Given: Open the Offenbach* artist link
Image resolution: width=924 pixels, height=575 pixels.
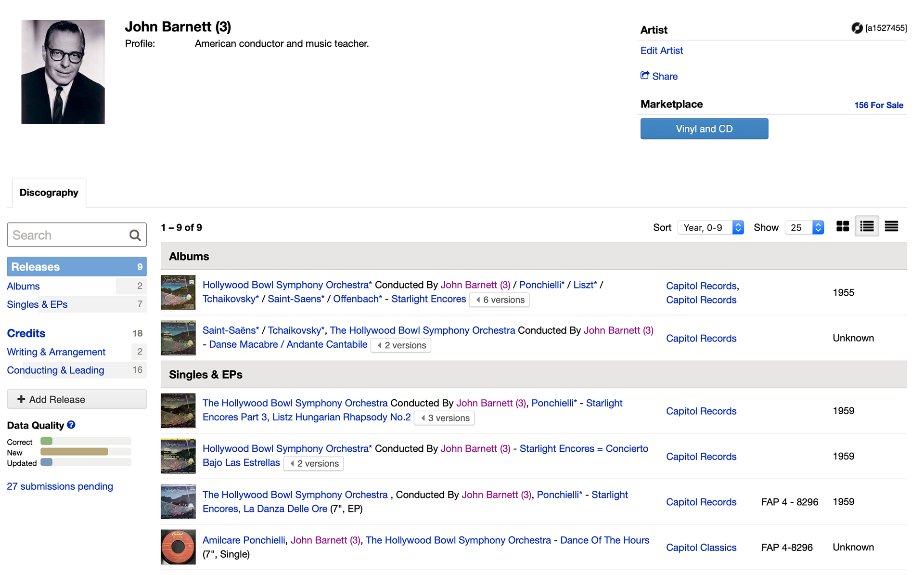Looking at the screenshot, I should click(x=358, y=299).
